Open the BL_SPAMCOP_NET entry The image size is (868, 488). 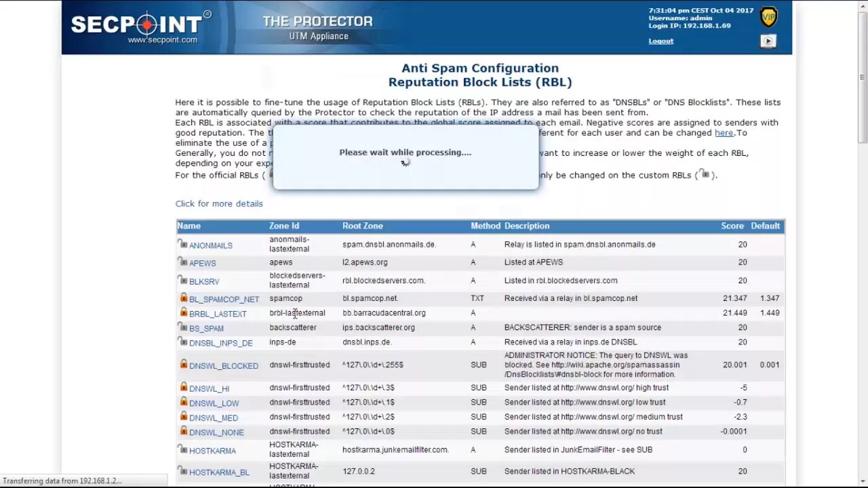(224, 299)
